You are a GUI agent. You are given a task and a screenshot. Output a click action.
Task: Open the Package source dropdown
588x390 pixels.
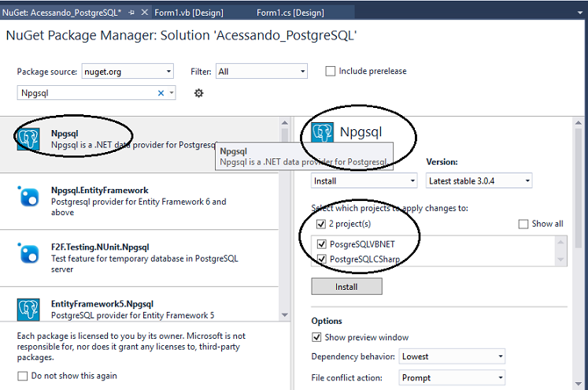point(128,72)
